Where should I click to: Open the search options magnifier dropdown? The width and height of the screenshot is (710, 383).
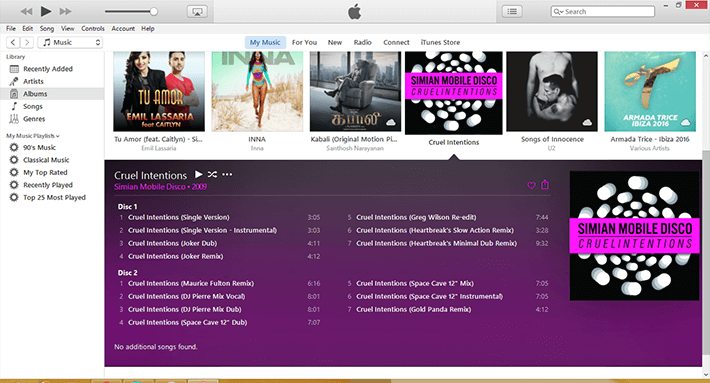tap(558, 12)
